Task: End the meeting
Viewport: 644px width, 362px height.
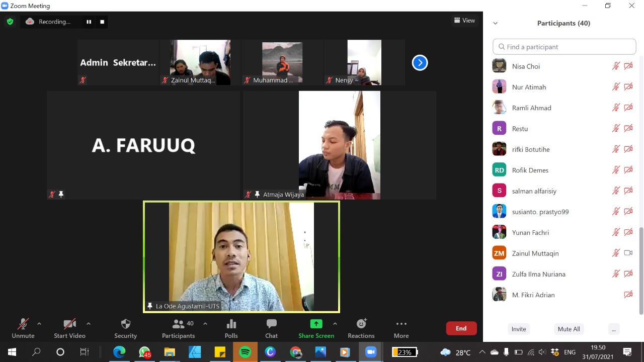Action: (x=460, y=328)
